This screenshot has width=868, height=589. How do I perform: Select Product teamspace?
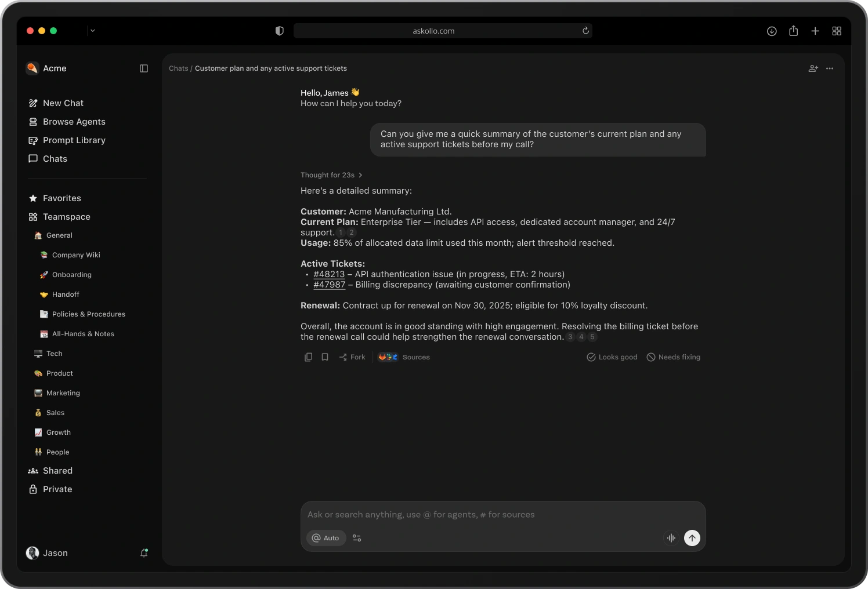coord(53,373)
